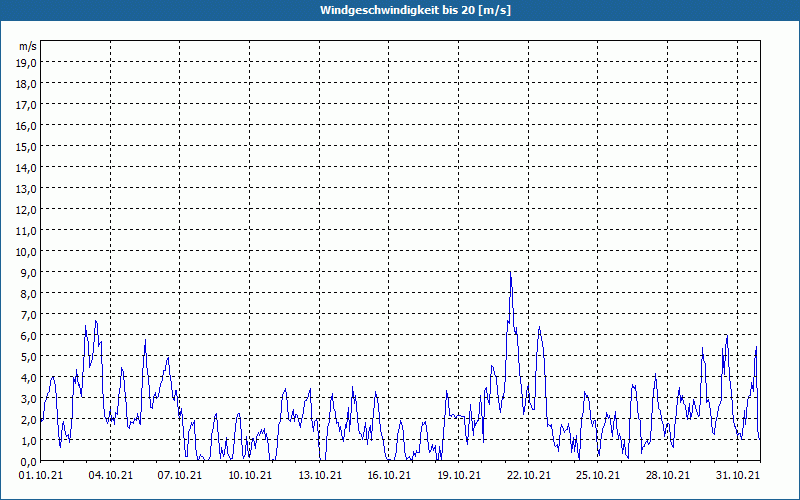Image resolution: width=800 pixels, height=500 pixels.
Task: Click the 11,0 y-axis label
Action: pyautogui.click(x=27, y=231)
